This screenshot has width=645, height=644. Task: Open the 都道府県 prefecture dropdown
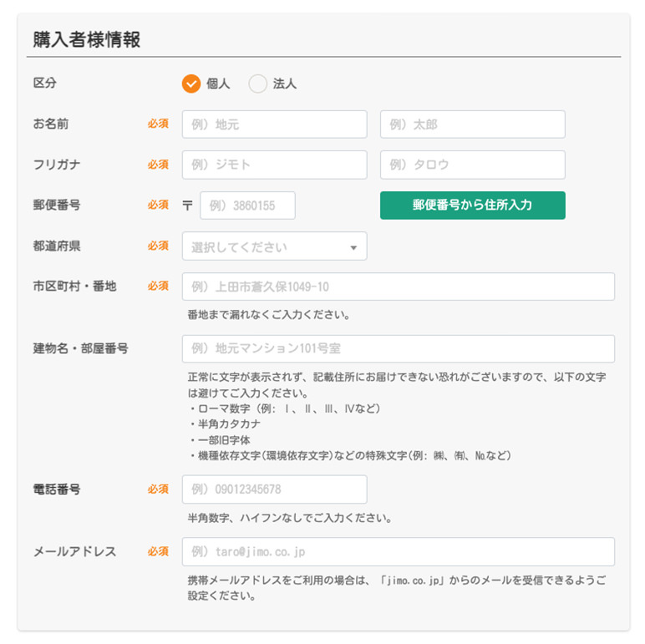(x=274, y=246)
